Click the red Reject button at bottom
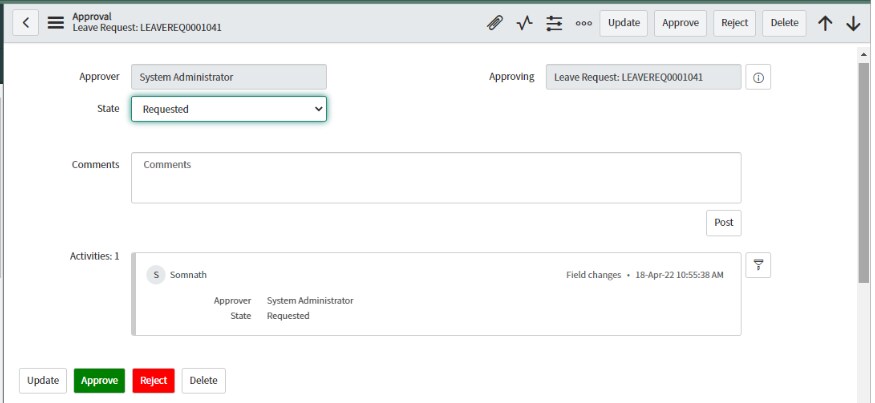This screenshot has width=875, height=403. click(153, 381)
